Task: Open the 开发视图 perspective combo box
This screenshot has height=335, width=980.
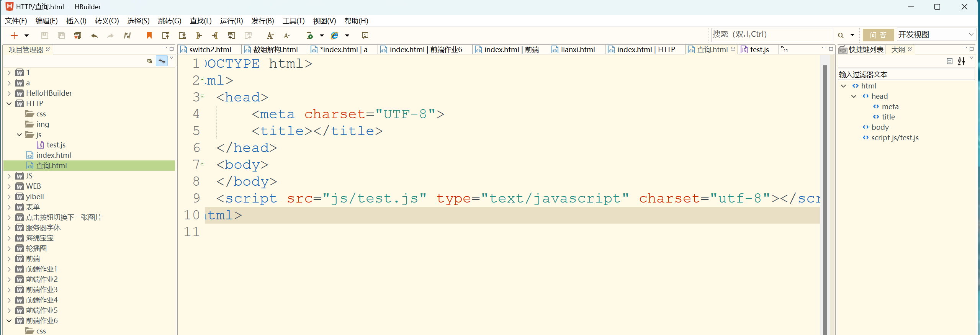Action: point(936,35)
